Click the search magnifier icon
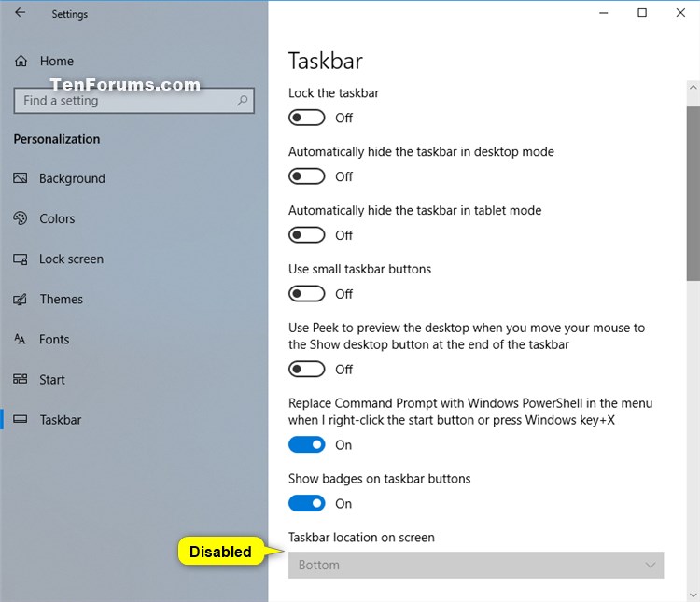The width and height of the screenshot is (700, 602). pos(243,101)
